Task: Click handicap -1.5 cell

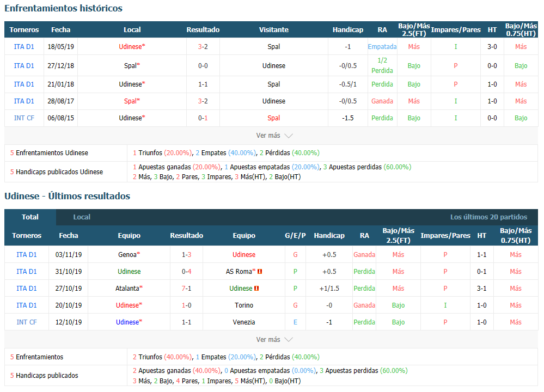Action: pos(347,118)
